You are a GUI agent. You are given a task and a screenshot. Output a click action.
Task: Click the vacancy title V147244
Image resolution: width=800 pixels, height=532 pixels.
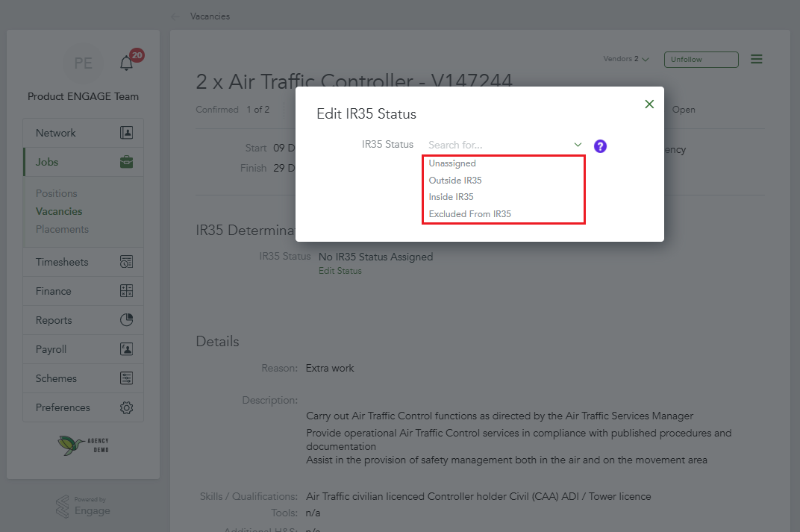(354, 81)
